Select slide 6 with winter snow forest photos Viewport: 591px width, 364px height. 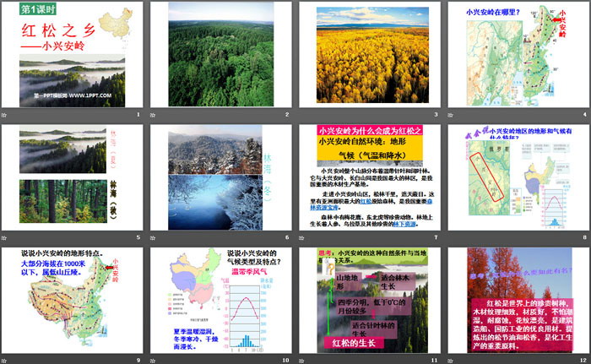point(221,177)
